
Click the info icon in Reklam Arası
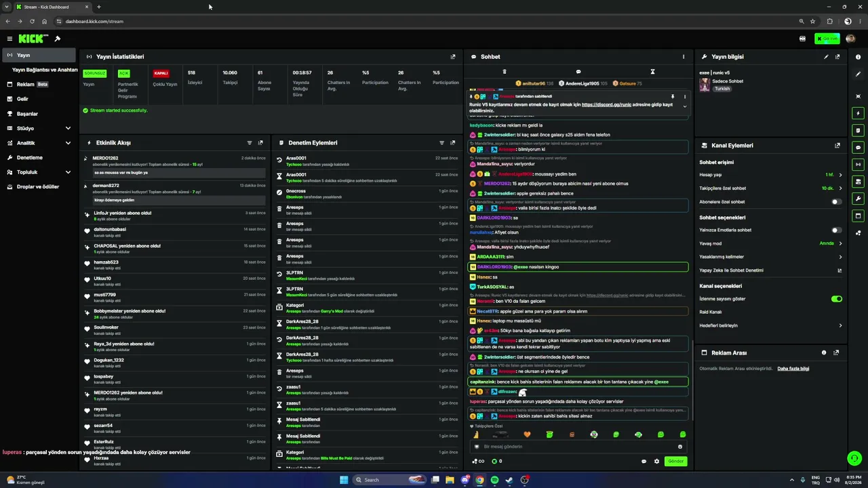click(824, 352)
